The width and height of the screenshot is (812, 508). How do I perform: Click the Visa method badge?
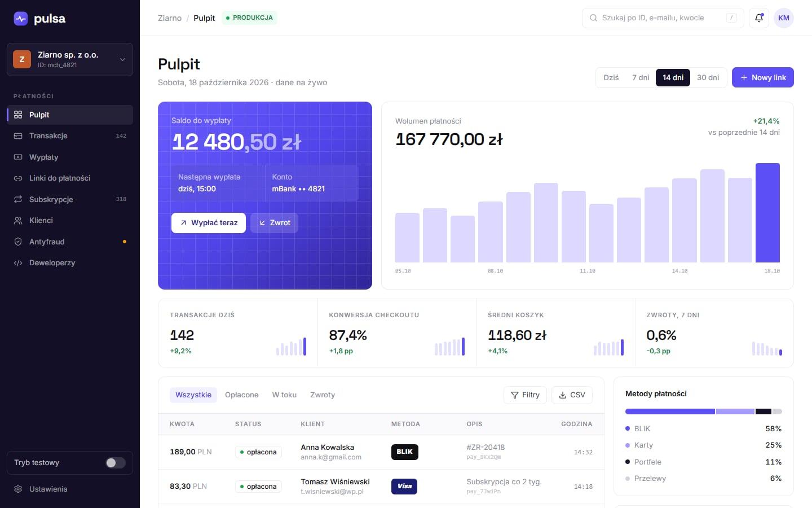(x=404, y=486)
